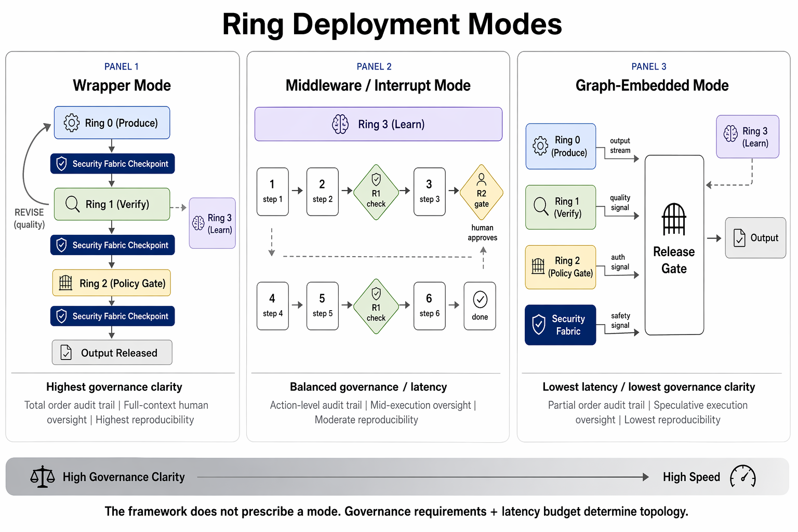Click the PANEL 1 label
The height and width of the screenshot is (532, 798).
tap(122, 66)
